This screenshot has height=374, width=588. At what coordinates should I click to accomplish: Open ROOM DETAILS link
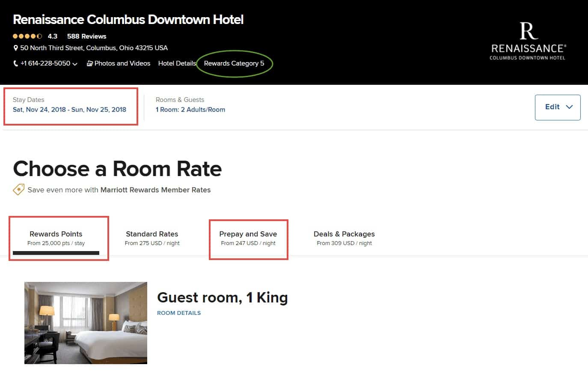179,313
